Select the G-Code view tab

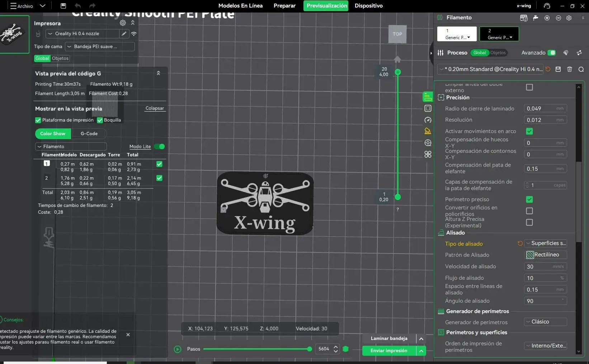pyautogui.click(x=89, y=134)
